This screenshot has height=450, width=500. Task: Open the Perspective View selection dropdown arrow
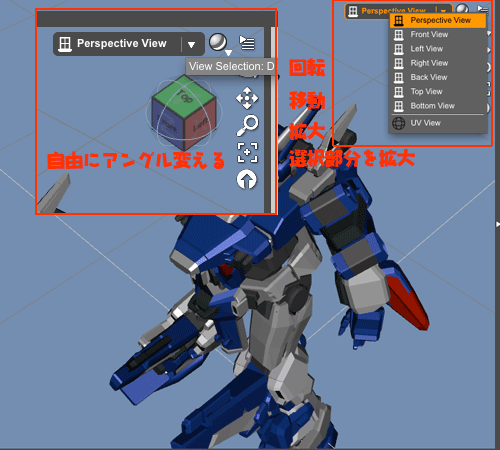(191, 45)
